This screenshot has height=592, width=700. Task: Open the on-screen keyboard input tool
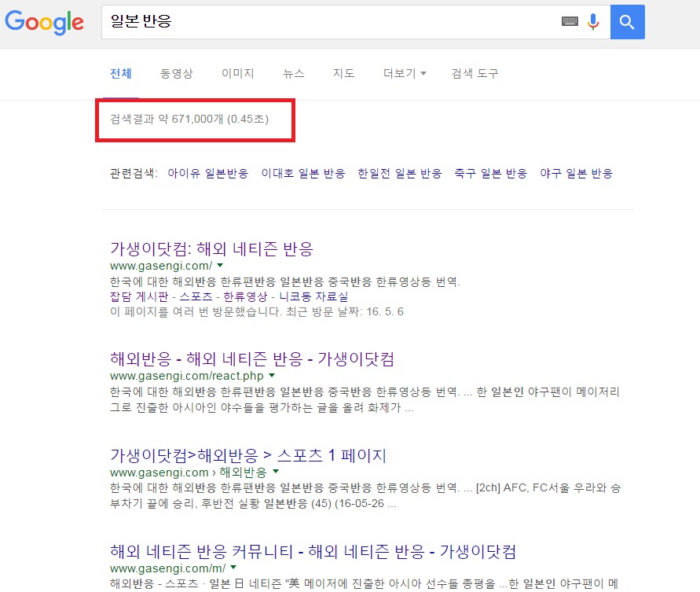pyautogui.click(x=570, y=22)
